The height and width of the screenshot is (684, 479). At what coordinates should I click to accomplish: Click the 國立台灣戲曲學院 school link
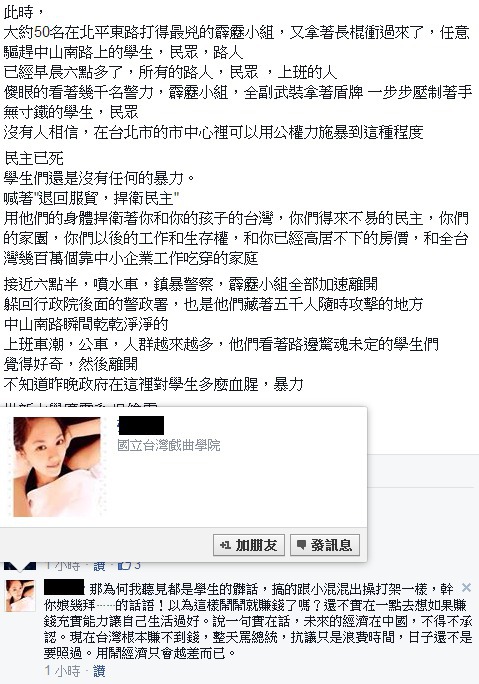coord(169,445)
